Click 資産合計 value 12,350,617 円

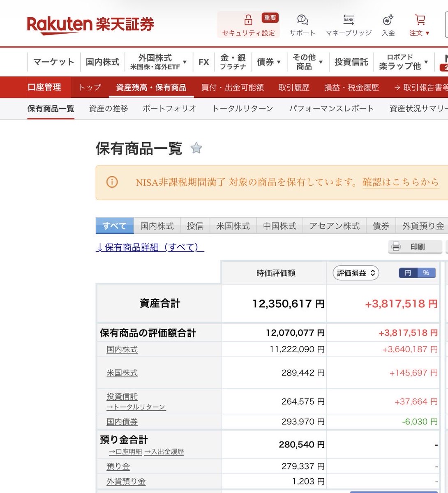pyautogui.click(x=288, y=304)
